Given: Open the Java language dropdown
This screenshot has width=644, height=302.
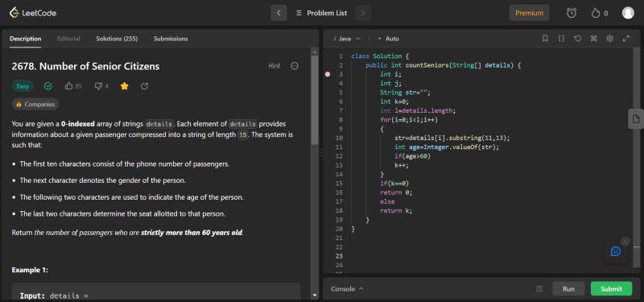Looking at the screenshot, I should (x=348, y=39).
